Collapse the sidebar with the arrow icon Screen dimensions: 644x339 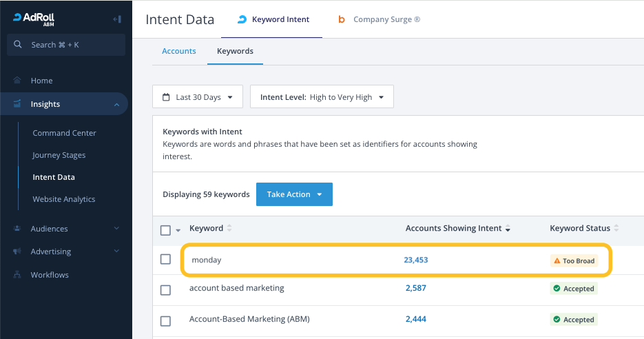[x=117, y=19]
